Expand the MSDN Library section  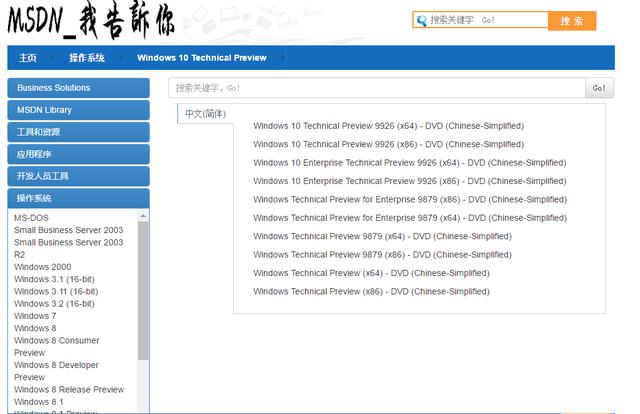(78, 110)
